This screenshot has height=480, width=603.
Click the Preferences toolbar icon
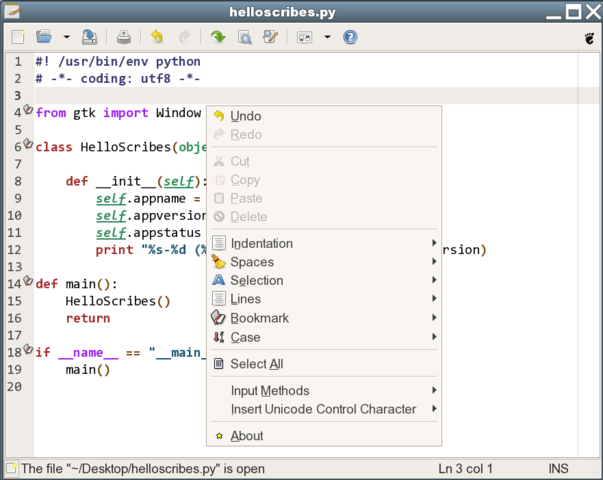point(305,37)
